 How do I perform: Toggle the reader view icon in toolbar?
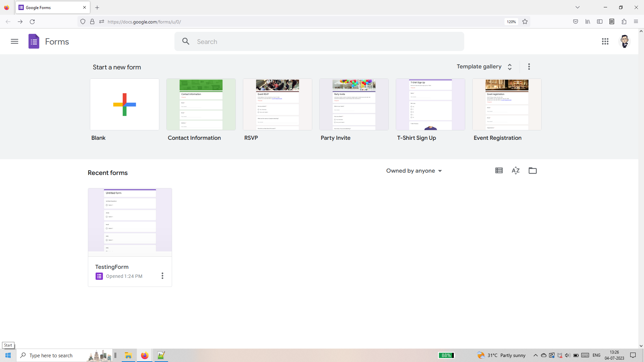coord(612,22)
